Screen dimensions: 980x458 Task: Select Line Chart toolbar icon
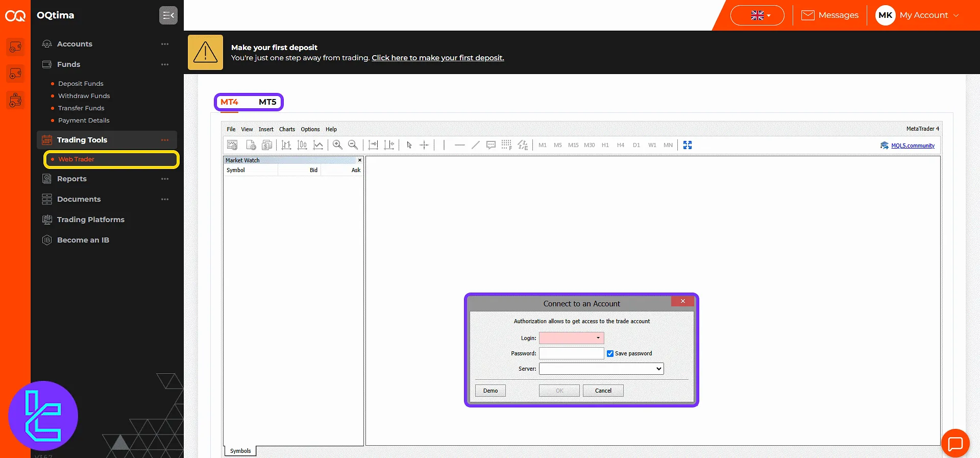318,145
